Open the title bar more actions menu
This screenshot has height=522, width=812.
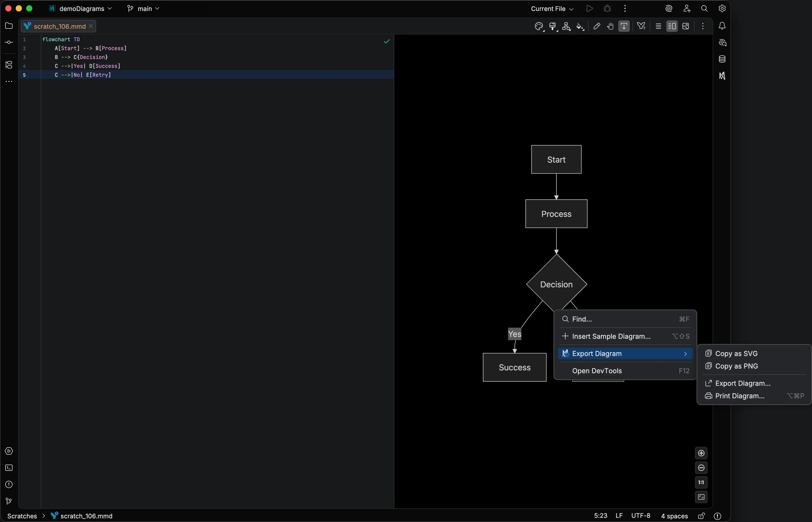[x=625, y=8]
